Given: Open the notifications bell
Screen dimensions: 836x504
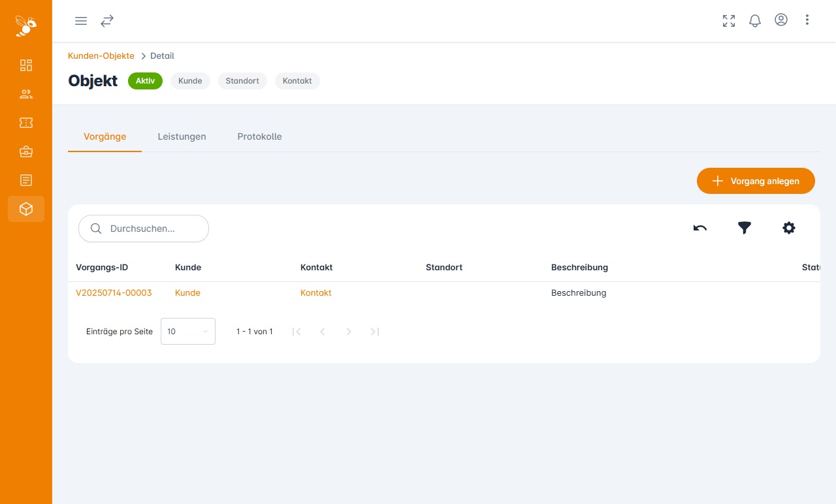Looking at the screenshot, I should pos(755,21).
